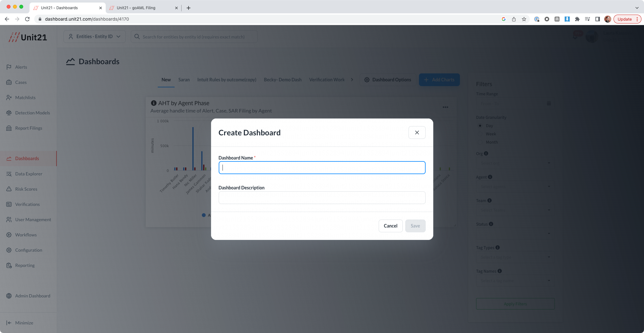The image size is (644, 333).
Task: Click the Dashboard Description input field
Action: (322, 198)
